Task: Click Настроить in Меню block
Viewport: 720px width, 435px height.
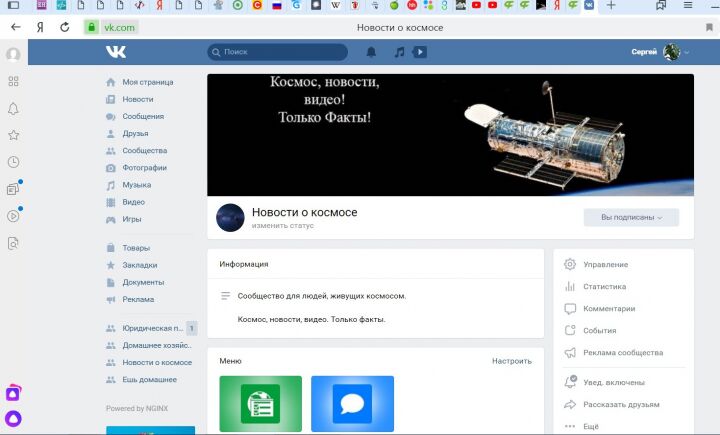Action: [x=512, y=361]
